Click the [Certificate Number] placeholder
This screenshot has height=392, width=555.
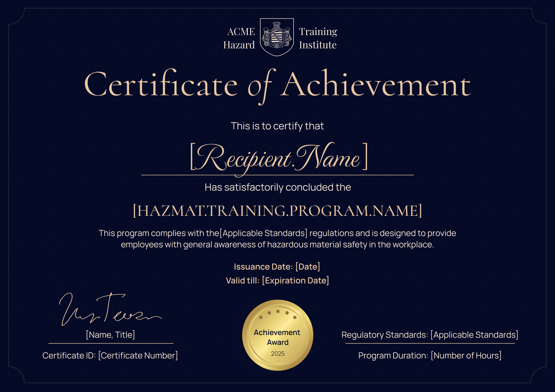(x=138, y=355)
